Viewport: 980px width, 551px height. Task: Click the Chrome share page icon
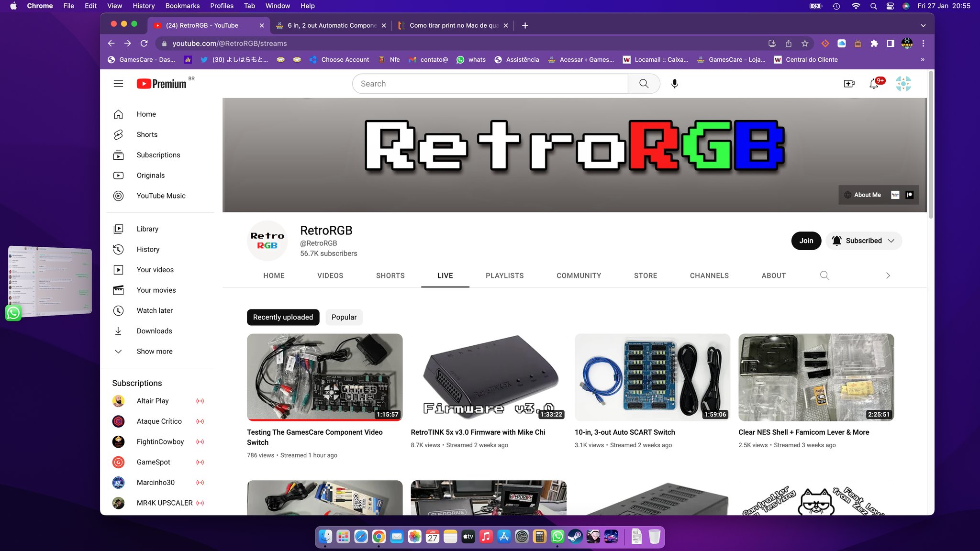pos(789,44)
